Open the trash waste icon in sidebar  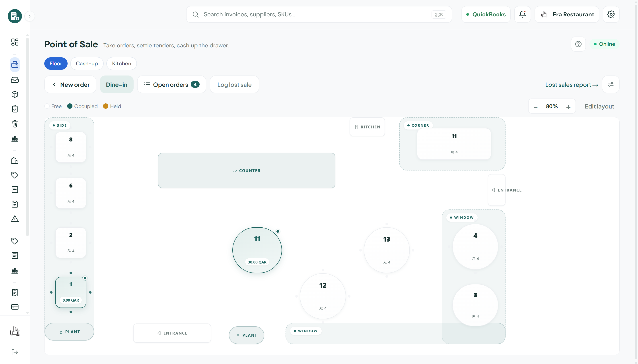pos(15,124)
